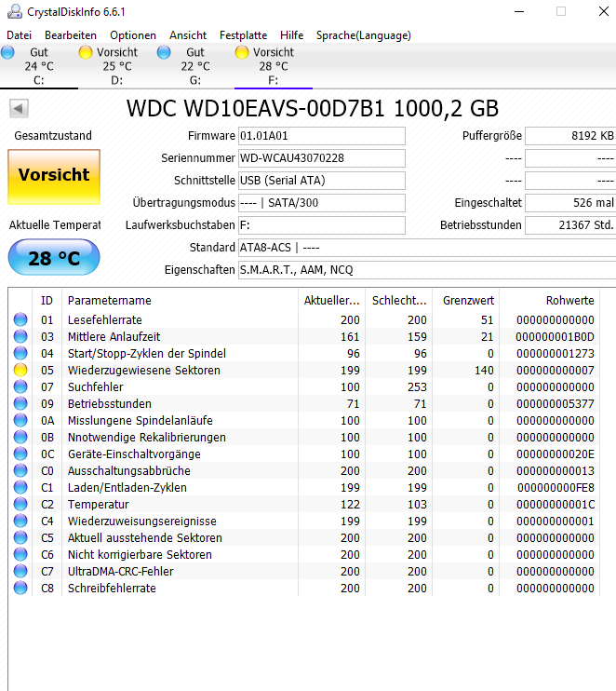Open the Bearbeiten menu
616x691 pixels.
click(71, 35)
